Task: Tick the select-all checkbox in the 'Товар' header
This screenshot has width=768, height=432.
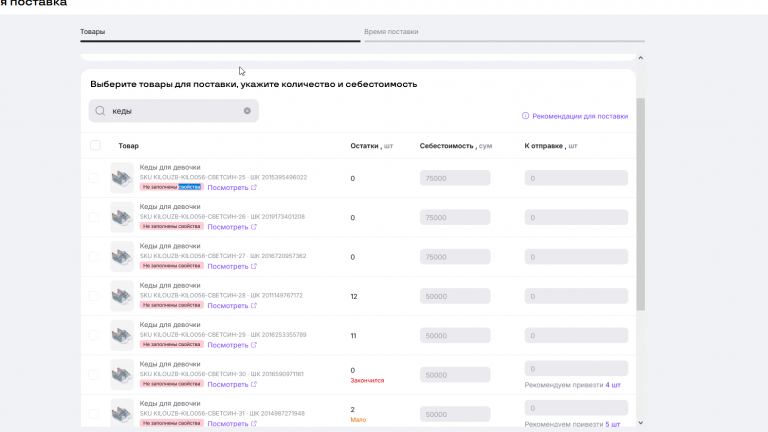Action: tap(95, 145)
